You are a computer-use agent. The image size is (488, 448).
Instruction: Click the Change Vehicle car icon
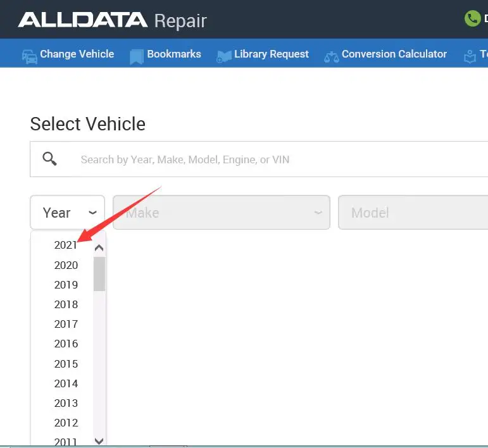click(29, 56)
